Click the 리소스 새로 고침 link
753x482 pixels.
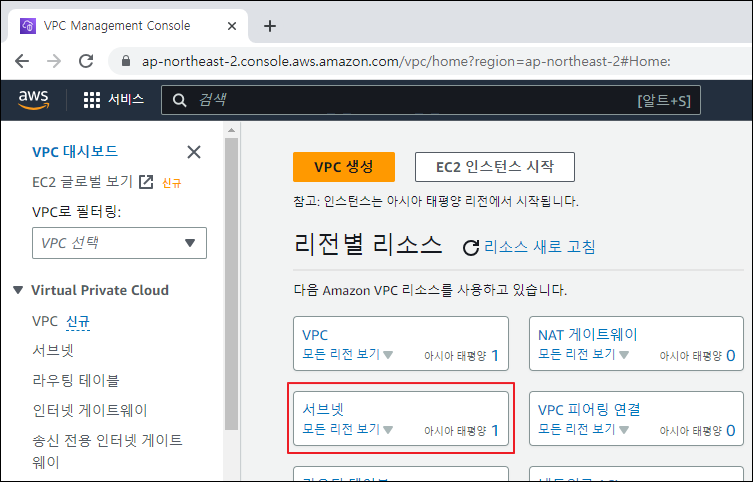pos(540,247)
